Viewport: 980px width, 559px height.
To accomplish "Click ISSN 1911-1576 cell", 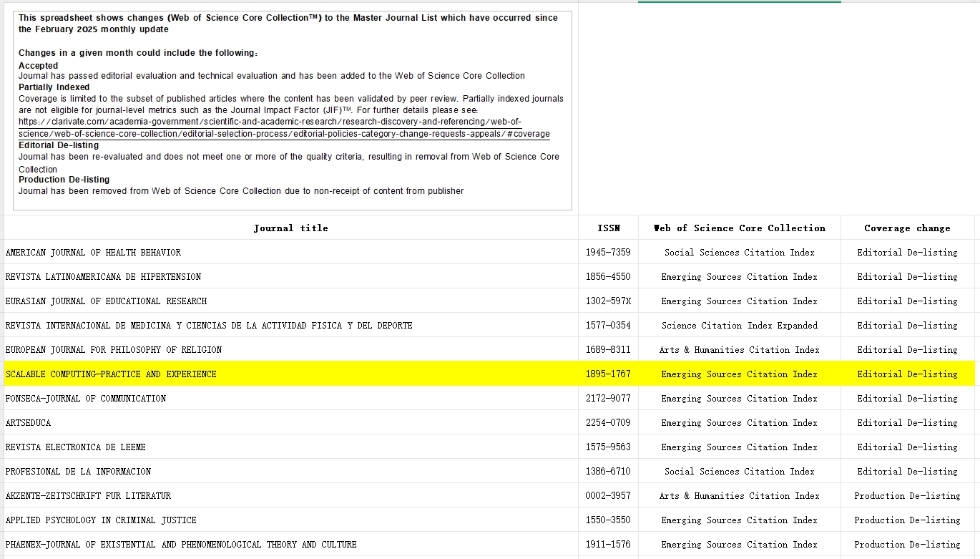I will 609,544.
